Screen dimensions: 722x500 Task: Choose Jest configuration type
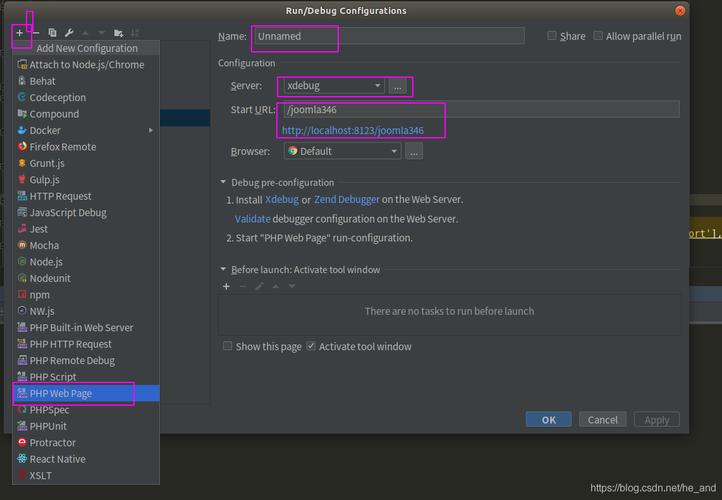86,229
